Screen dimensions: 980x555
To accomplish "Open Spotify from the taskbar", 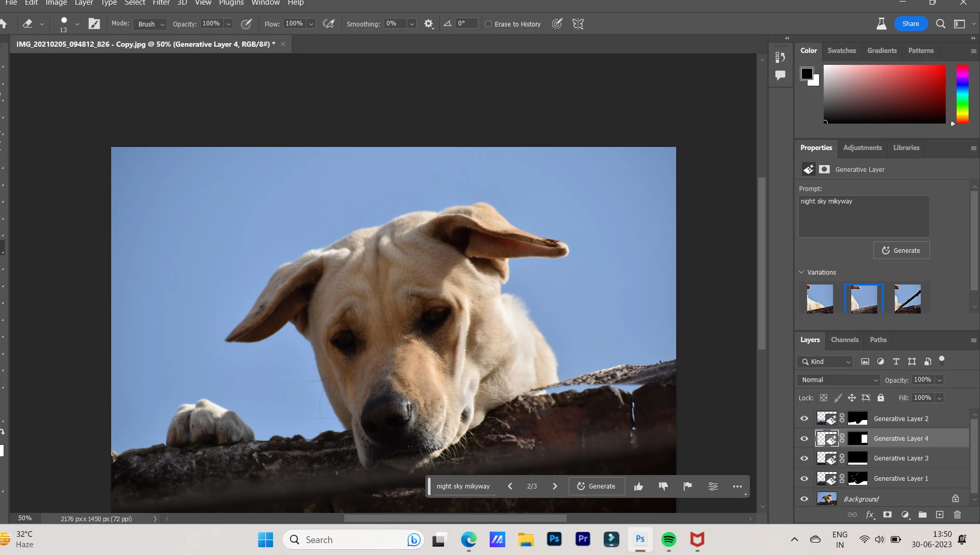I will pyautogui.click(x=668, y=540).
